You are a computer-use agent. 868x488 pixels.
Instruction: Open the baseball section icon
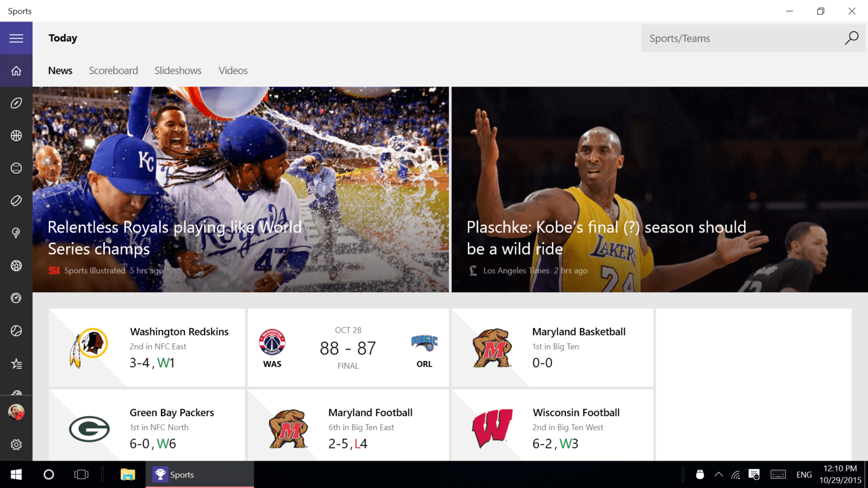(16, 168)
